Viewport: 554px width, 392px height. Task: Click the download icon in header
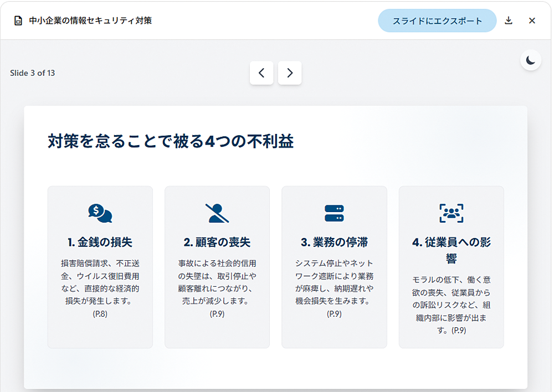[x=509, y=21]
